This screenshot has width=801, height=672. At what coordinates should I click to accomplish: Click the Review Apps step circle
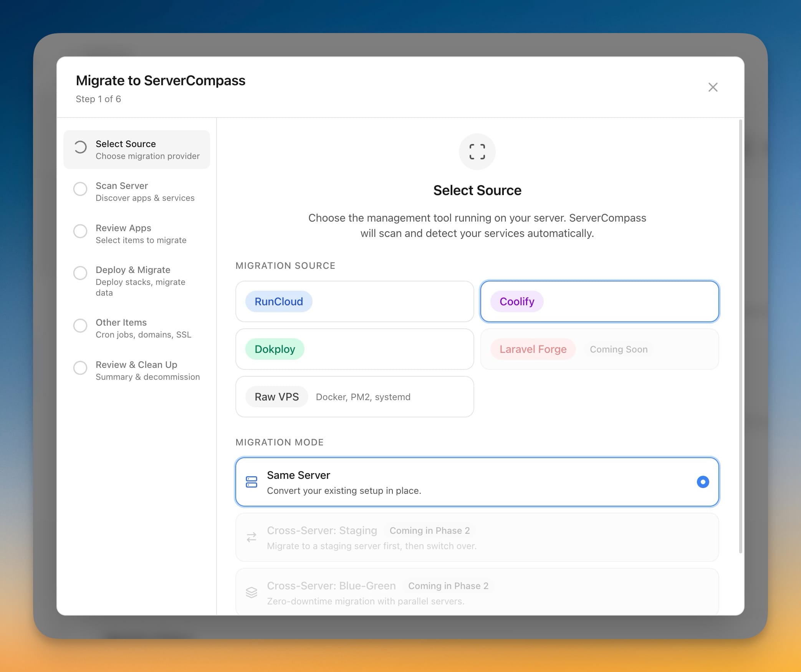click(x=80, y=231)
